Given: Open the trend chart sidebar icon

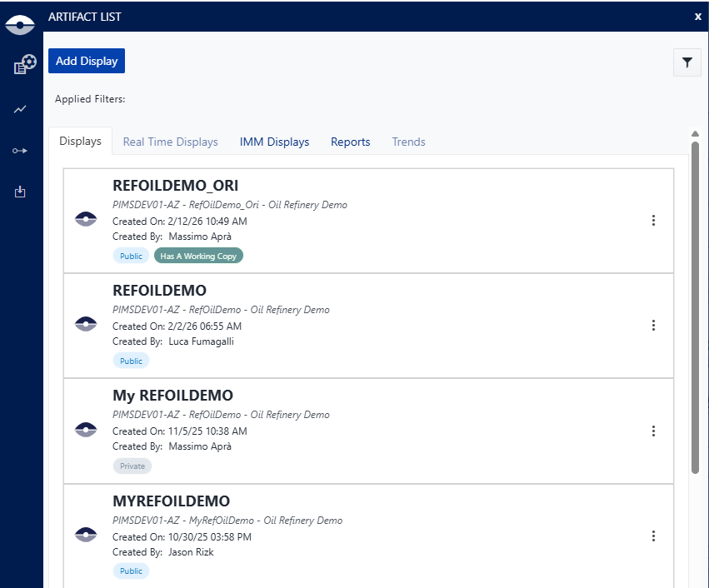Looking at the screenshot, I should (20, 108).
